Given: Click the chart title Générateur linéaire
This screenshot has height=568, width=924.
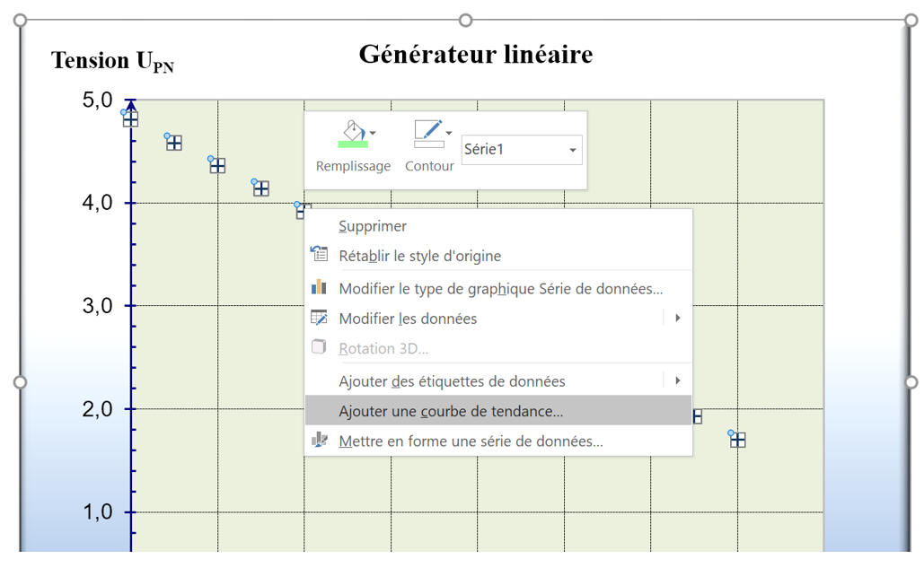Looking at the screenshot, I should pyautogui.click(x=476, y=54).
